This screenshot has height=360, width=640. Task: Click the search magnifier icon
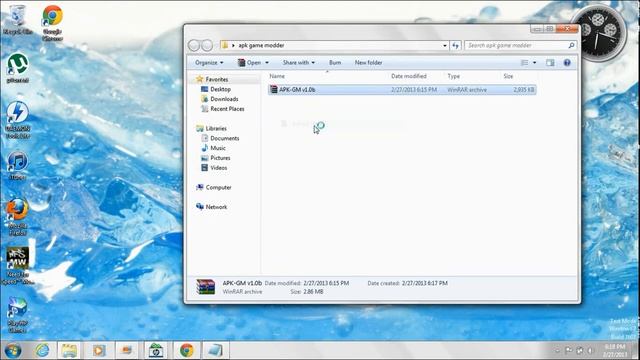click(x=571, y=45)
